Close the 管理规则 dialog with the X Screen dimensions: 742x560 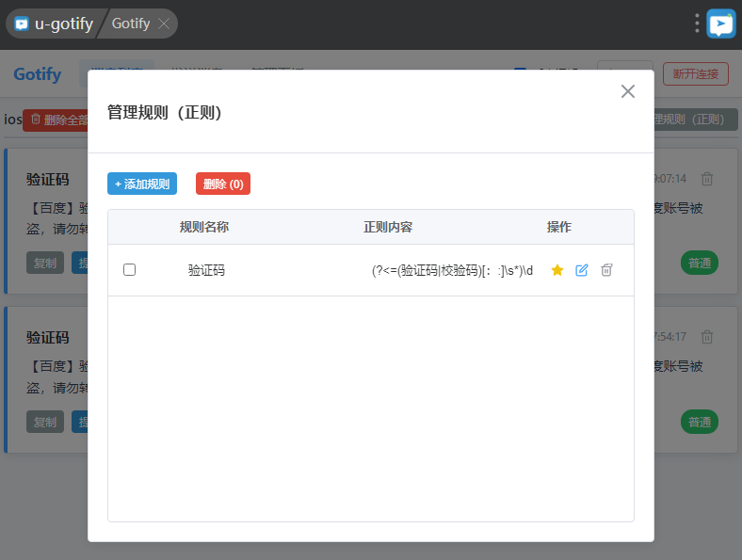(x=628, y=91)
